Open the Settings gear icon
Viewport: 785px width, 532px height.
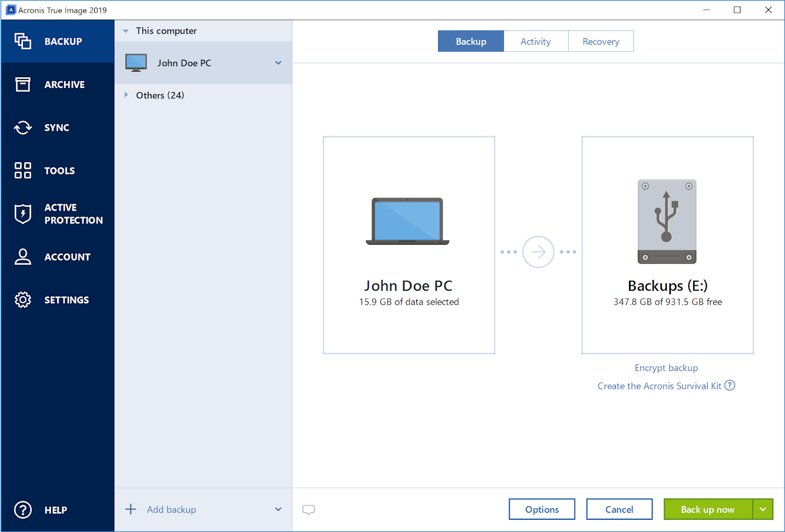(x=23, y=300)
